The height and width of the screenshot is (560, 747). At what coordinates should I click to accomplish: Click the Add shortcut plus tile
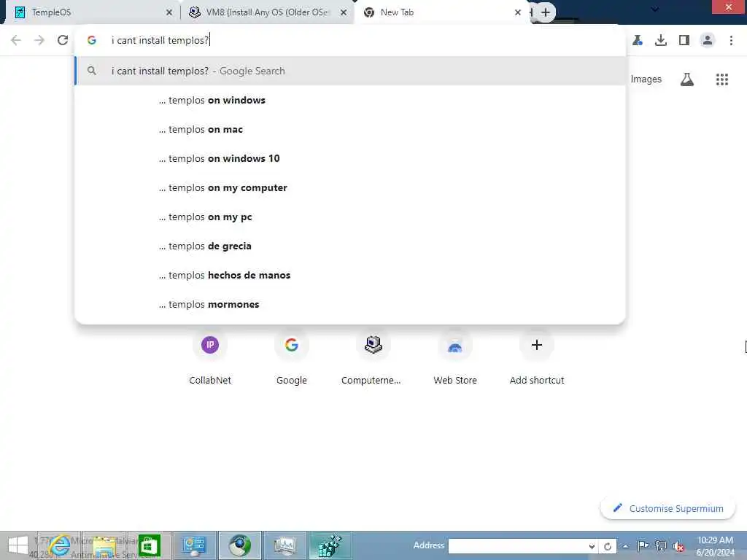pos(537,358)
